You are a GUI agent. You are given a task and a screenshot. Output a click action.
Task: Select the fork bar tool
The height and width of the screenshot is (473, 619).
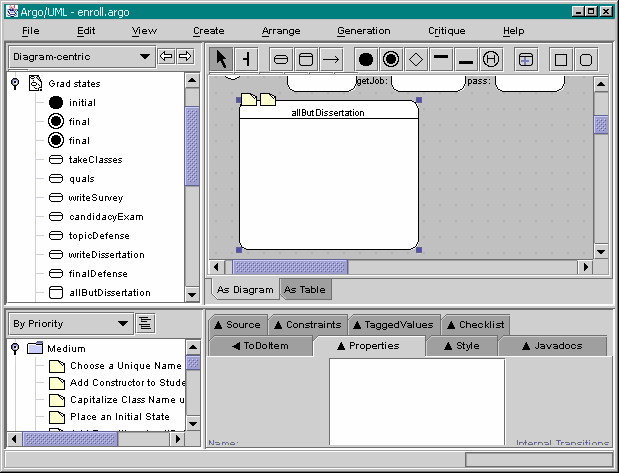click(441, 60)
